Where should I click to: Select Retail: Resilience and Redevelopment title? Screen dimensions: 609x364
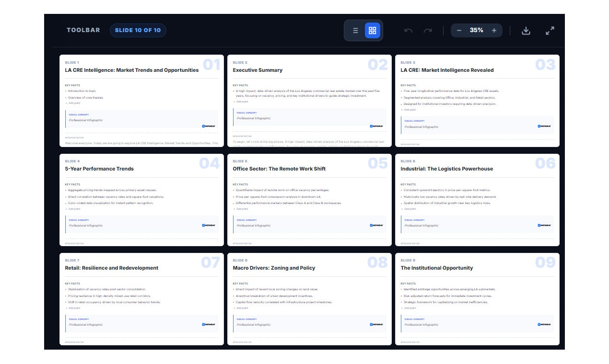[111, 268]
